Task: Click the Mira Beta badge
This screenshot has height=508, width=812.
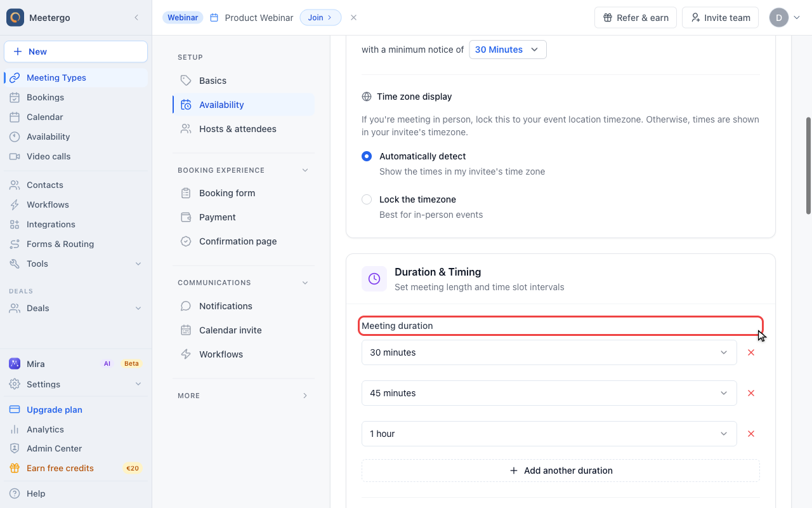Action: pyautogui.click(x=131, y=364)
